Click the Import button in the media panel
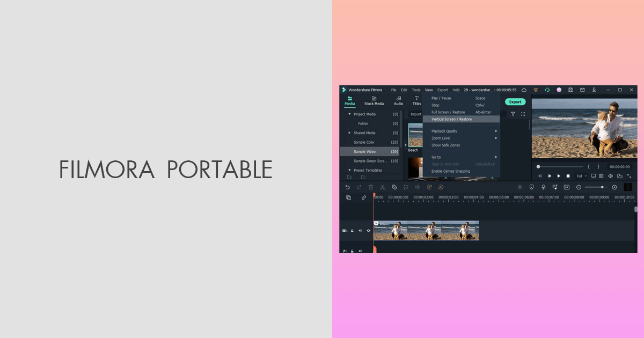 pos(416,114)
